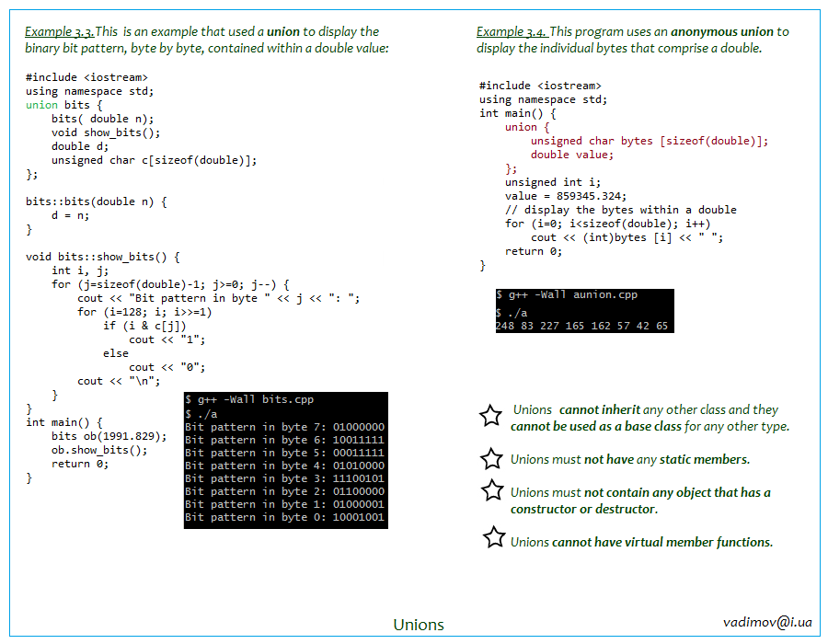Click the star beside 'virtual member functions' note
The width and height of the screenshot is (828, 644).
tap(494, 537)
